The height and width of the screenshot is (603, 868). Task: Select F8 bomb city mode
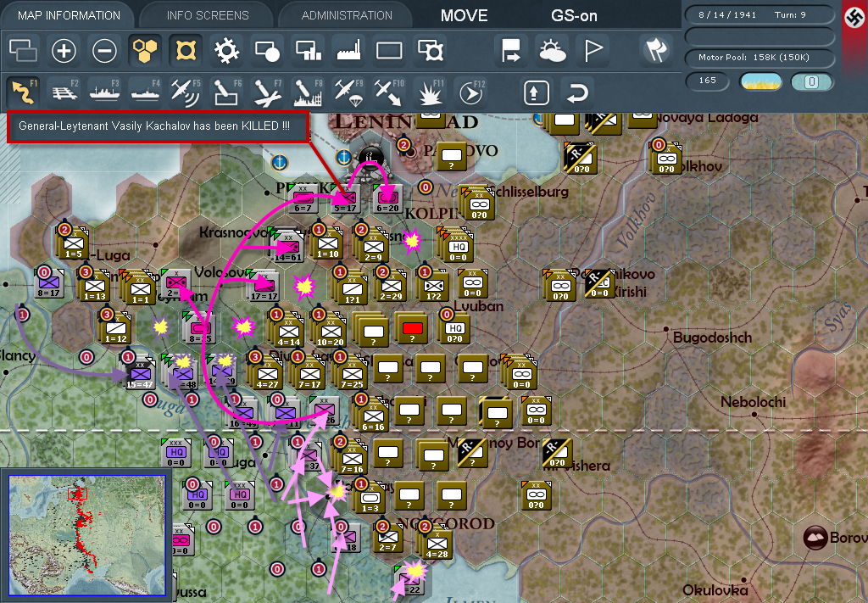coord(309,92)
